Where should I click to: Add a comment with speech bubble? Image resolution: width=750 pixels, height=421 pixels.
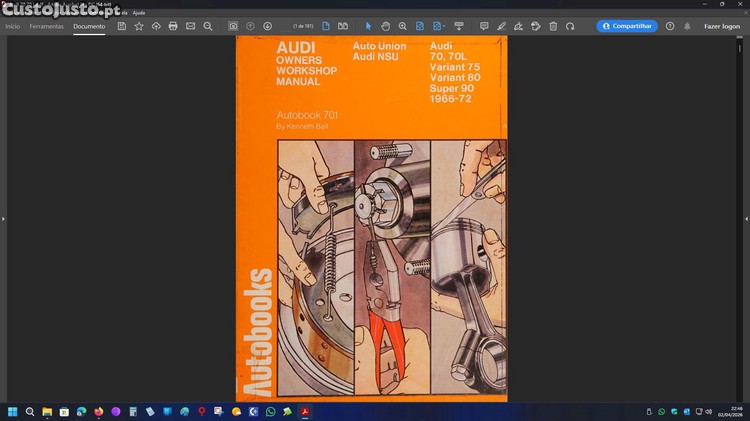(484, 26)
